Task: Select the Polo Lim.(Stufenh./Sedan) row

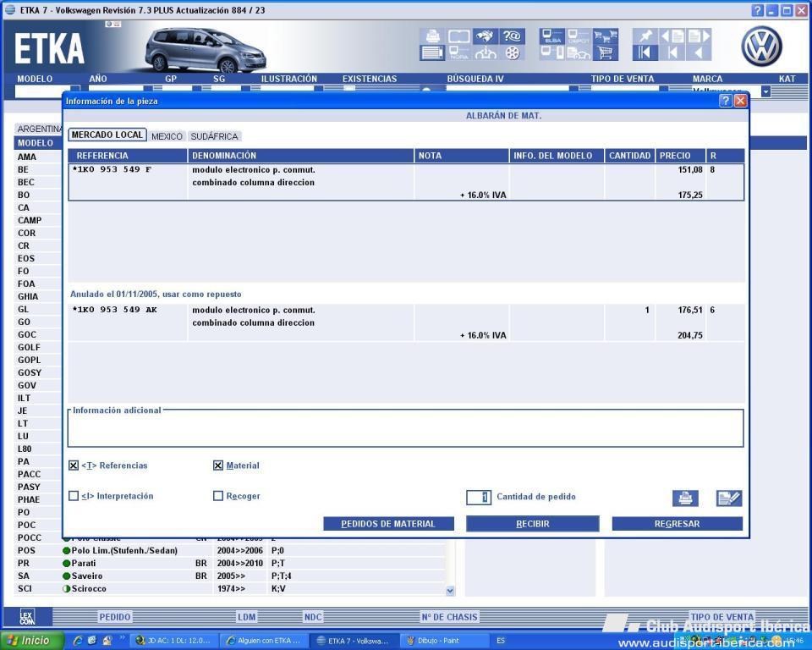Action: (x=253, y=550)
